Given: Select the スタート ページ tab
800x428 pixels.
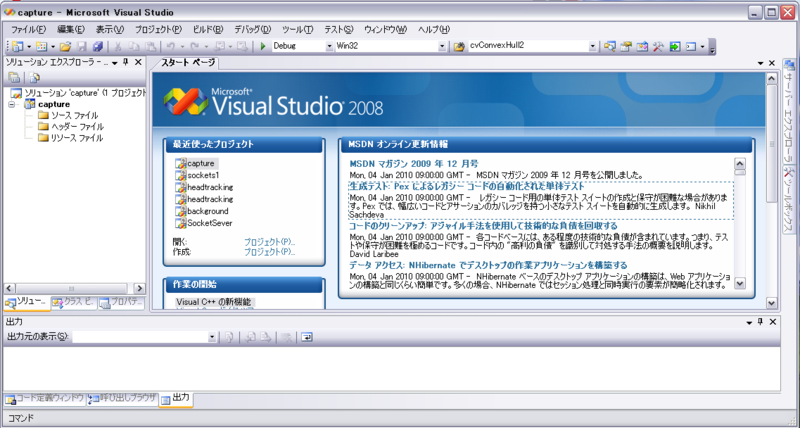Looking at the screenshot, I should 187,63.
